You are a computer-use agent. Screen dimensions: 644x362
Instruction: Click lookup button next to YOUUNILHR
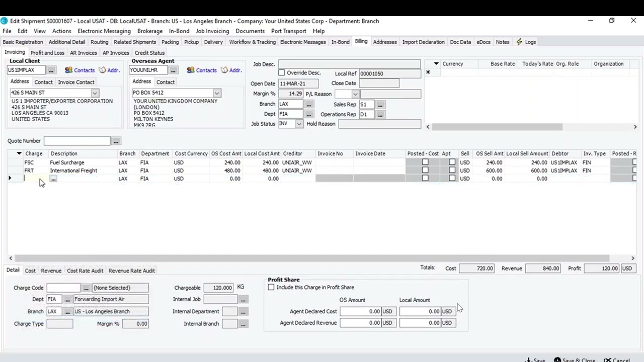pos(173,70)
